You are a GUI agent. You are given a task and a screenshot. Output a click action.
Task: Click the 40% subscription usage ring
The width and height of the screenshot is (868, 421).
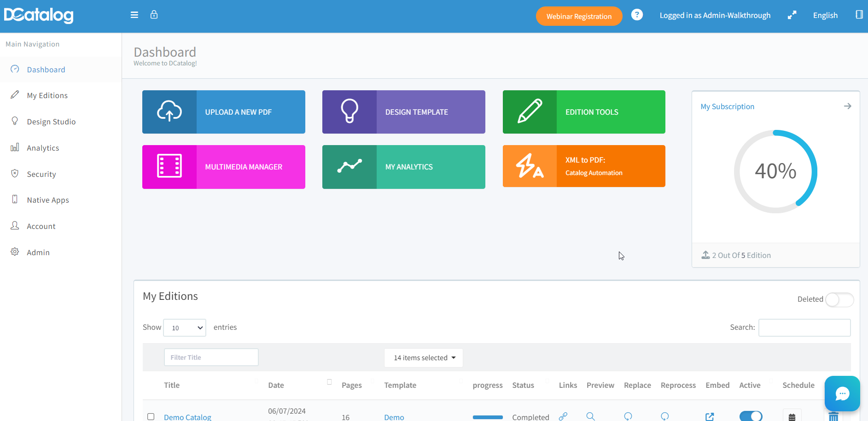[775, 171]
